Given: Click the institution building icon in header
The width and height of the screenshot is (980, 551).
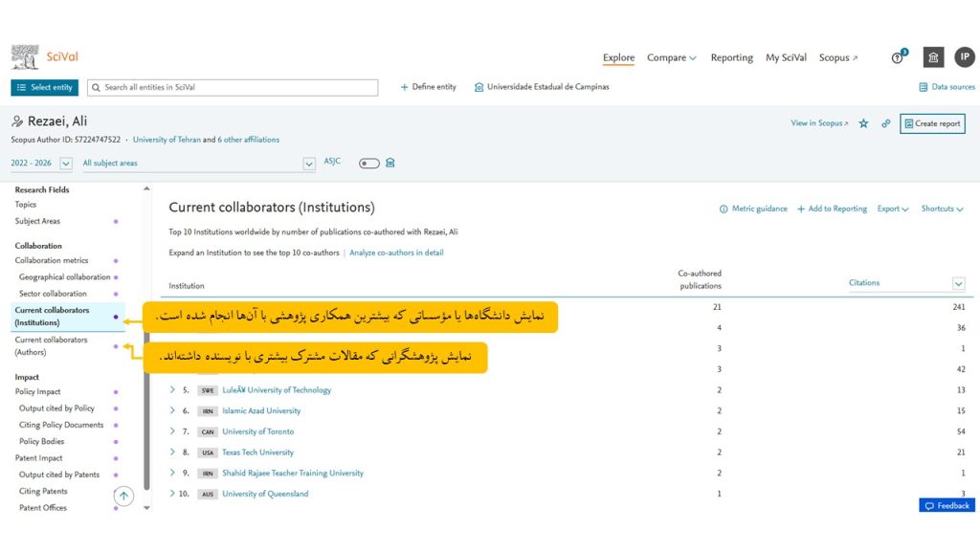Looking at the screenshot, I should [x=933, y=57].
